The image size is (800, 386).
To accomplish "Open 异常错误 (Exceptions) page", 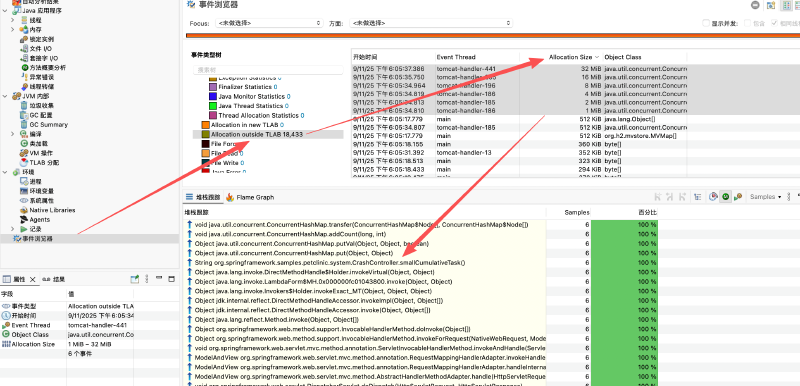I will coord(42,77).
